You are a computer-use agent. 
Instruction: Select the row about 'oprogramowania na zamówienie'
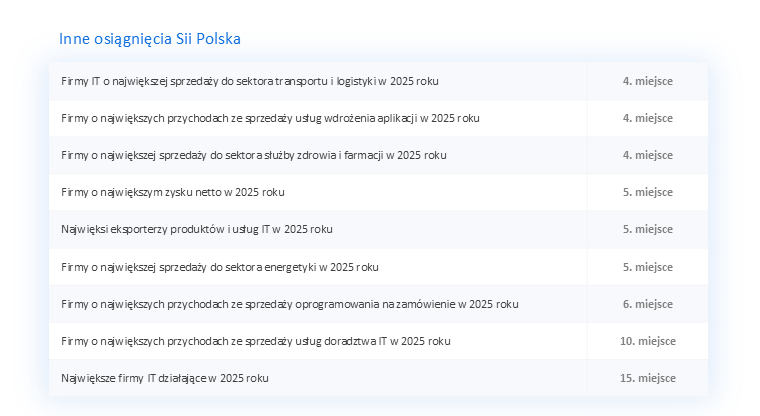pos(379,304)
